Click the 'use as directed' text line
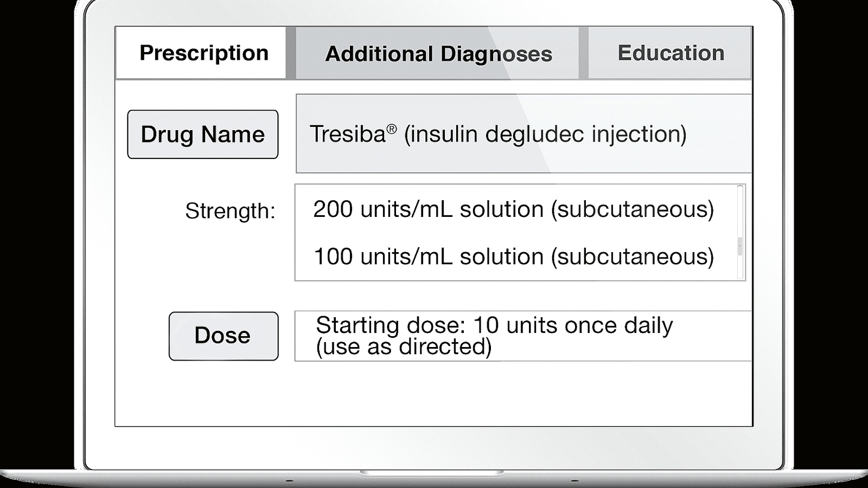This screenshot has height=488, width=868. 404,347
